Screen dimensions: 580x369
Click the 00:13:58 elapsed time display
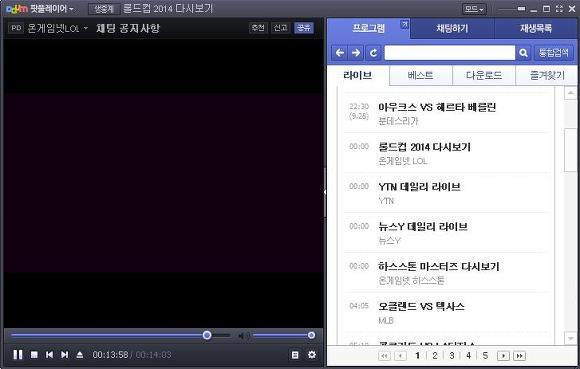pyautogui.click(x=110, y=355)
